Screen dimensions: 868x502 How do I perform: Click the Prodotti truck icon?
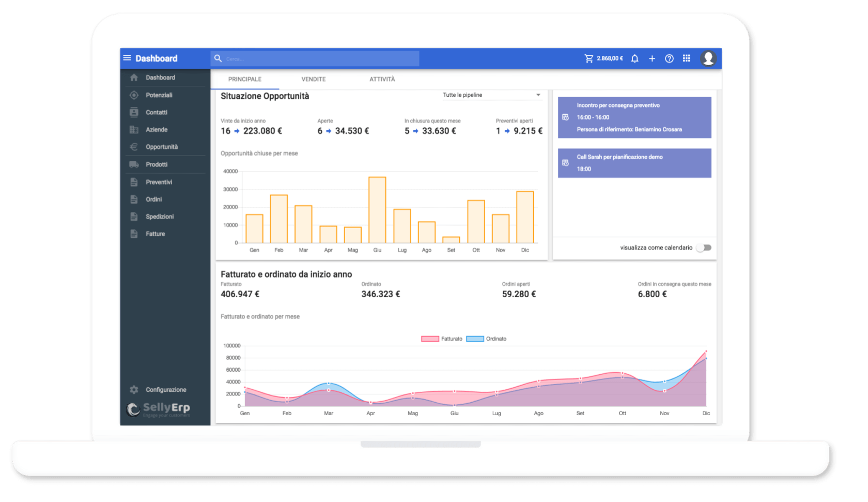click(134, 164)
